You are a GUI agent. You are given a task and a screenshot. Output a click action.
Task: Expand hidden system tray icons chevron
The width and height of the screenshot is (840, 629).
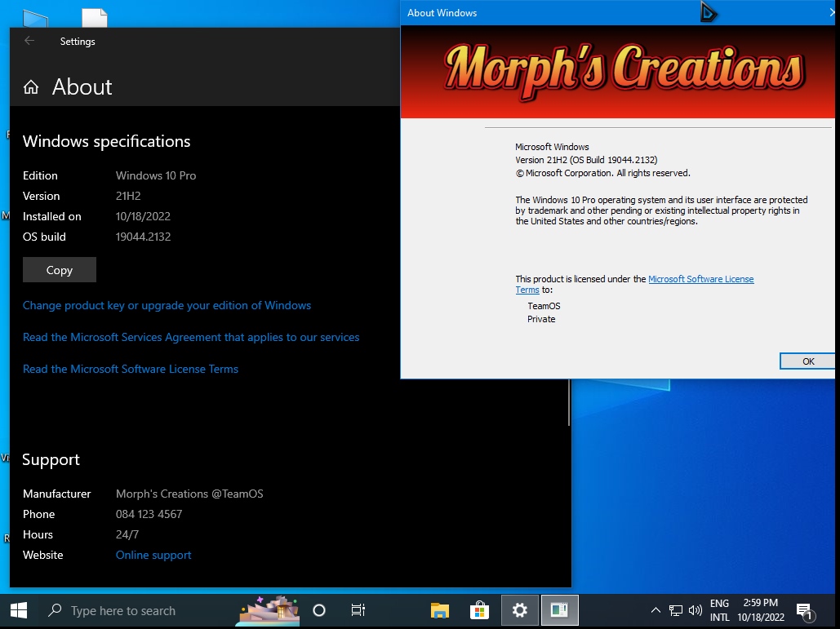point(656,610)
